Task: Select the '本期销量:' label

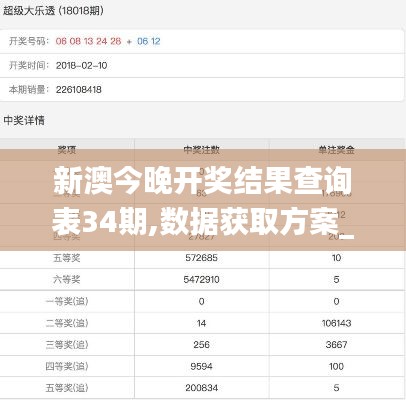Action: [x=29, y=89]
